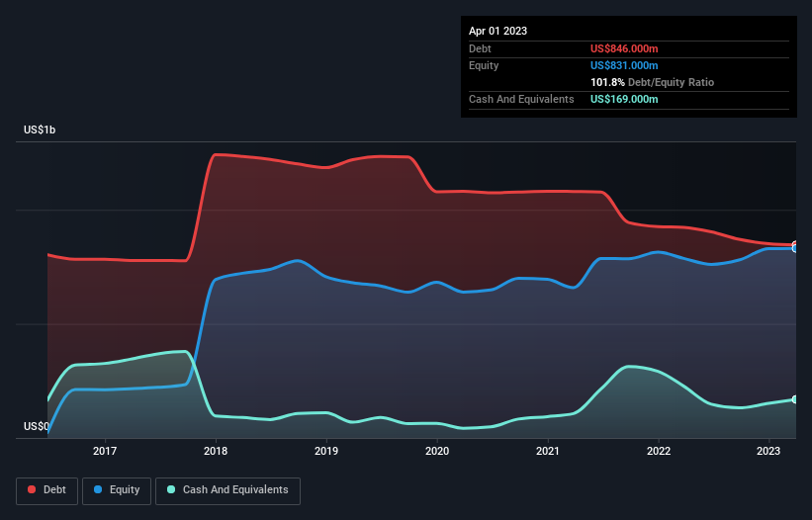Click the Equity label in tooltip
The image size is (812, 520).
(484, 65)
